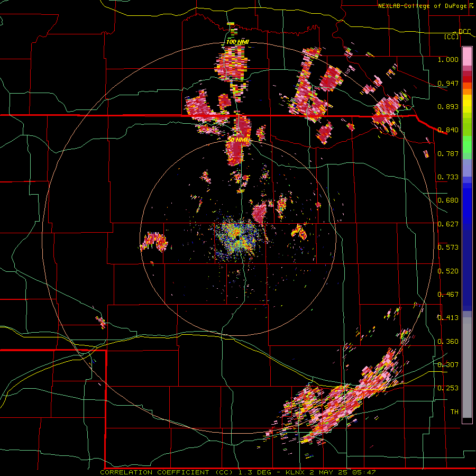Click the 0.733 legend value

coord(448,177)
